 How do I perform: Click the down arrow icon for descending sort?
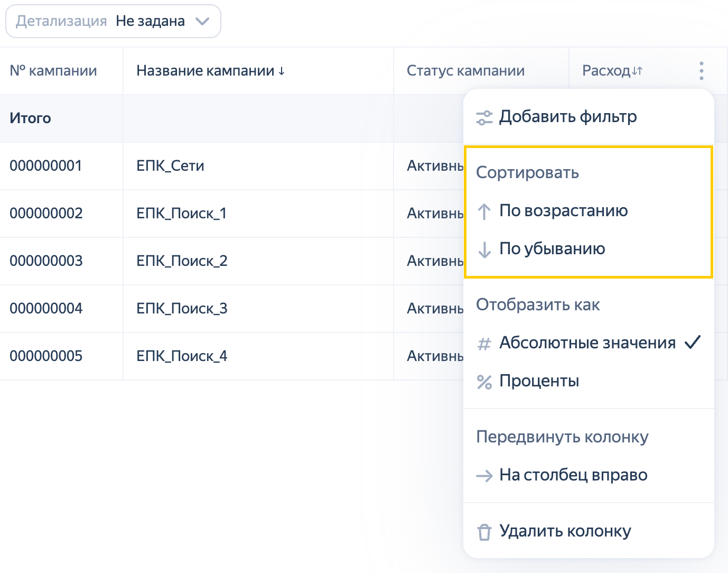coord(484,249)
